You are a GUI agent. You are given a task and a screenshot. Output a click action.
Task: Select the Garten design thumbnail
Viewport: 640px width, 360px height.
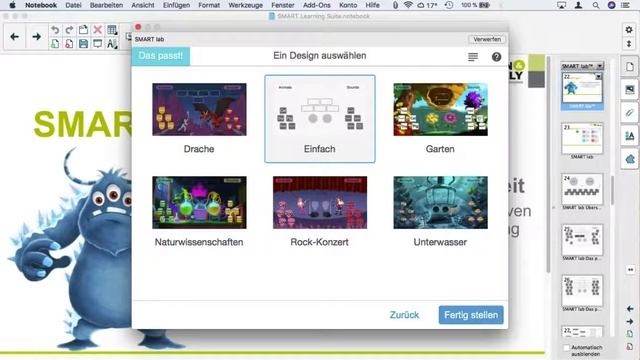[440, 109]
